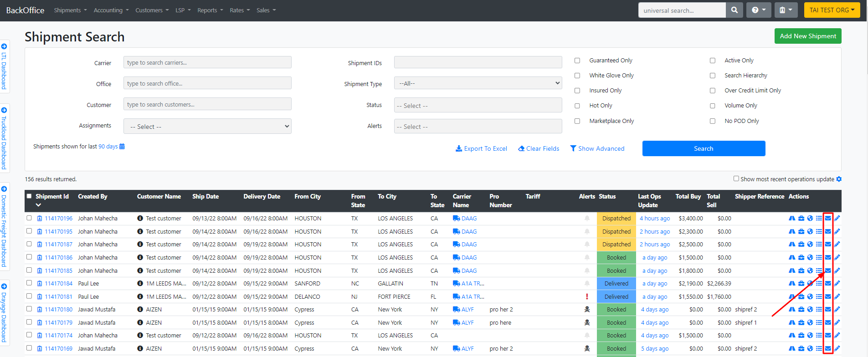
Task: Click gear icon beside recent operations update
Action: click(x=839, y=179)
